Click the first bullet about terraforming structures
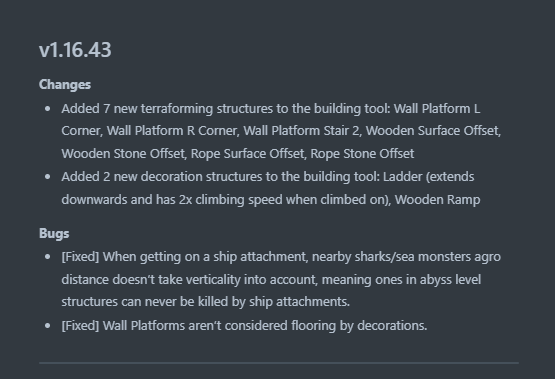Image resolution: width=555 pixels, height=379 pixels. pos(281,131)
